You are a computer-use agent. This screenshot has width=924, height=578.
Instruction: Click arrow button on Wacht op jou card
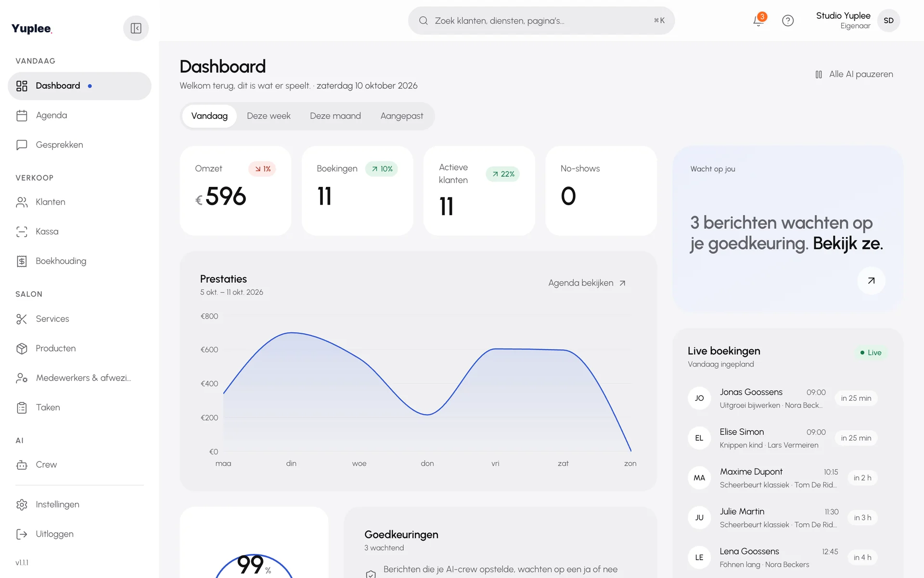pos(871,281)
